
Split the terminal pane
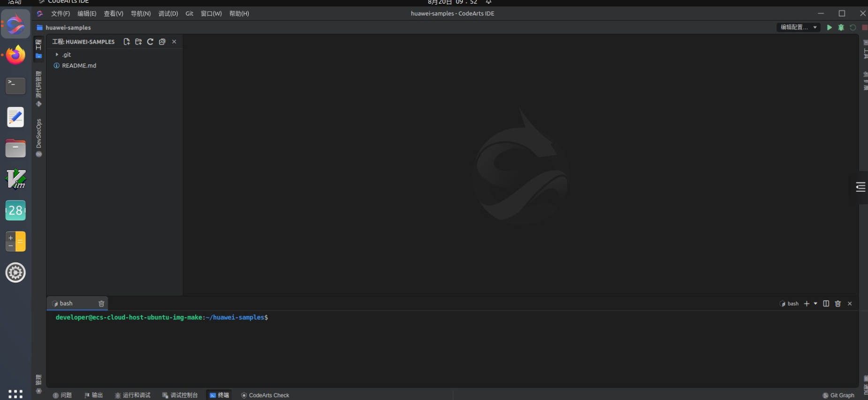click(826, 304)
